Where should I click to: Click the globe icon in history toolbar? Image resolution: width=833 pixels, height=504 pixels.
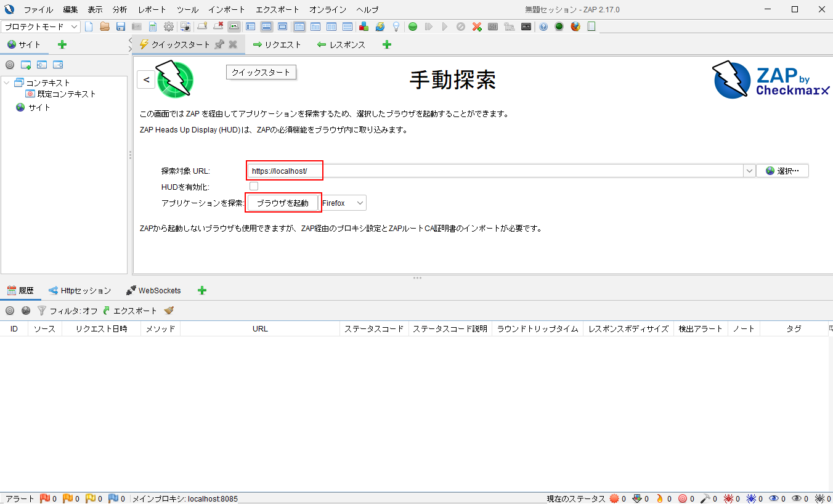point(26,311)
